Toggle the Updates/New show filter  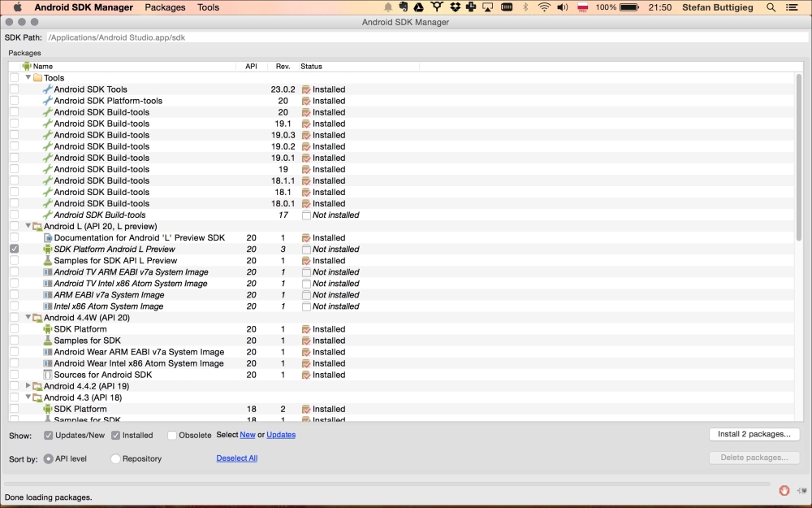pos(48,436)
